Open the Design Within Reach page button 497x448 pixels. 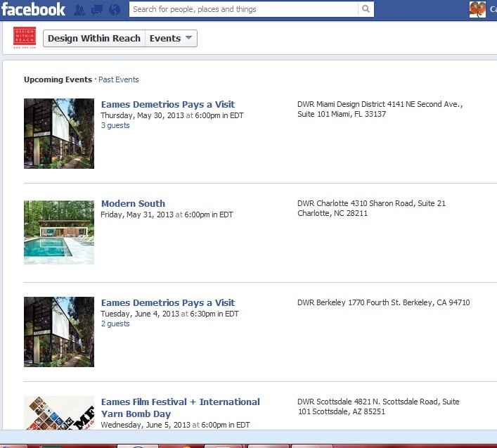[94, 39]
